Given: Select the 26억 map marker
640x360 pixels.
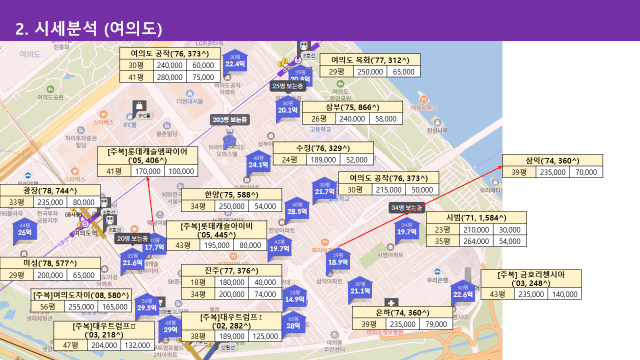Looking at the screenshot, I should pos(25,231).
